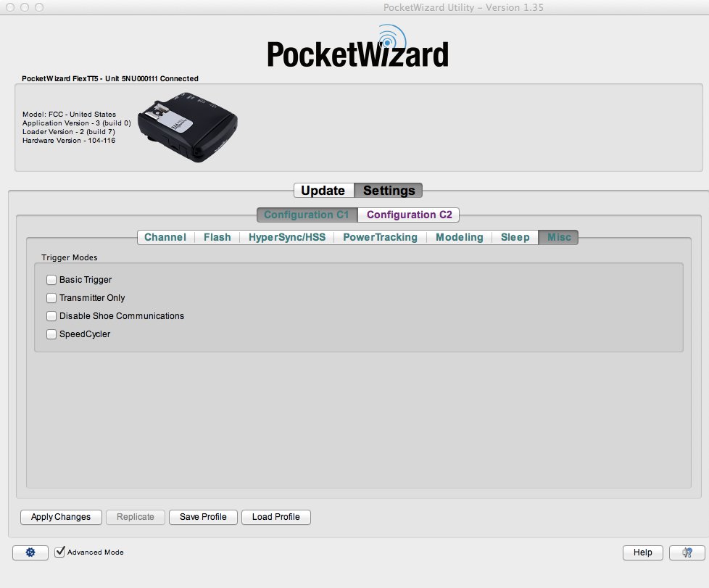Screen dimensions: 709x588
Task: Select the Settings tab
Action: pyautogui.click(x=389, y=191)
